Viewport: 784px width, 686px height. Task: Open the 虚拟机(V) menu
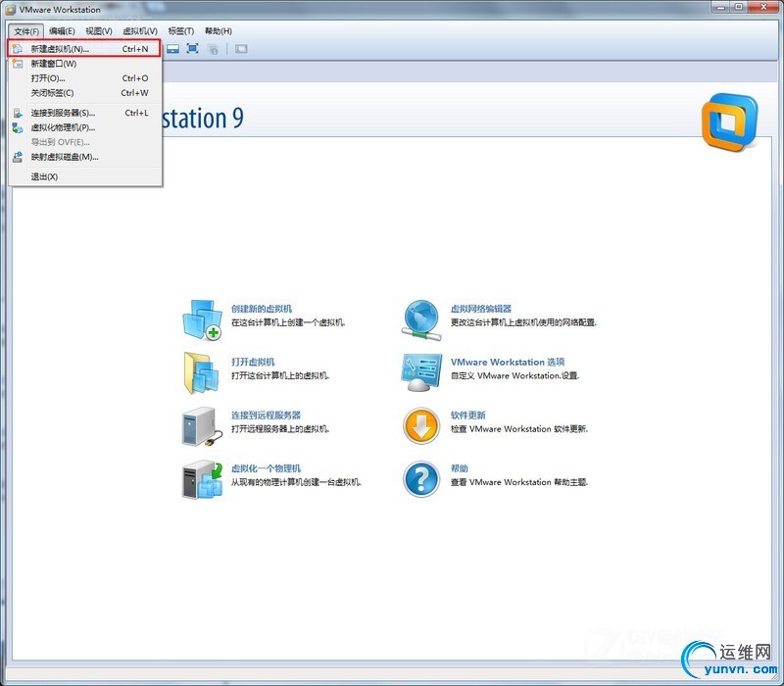tap(140, 31)
